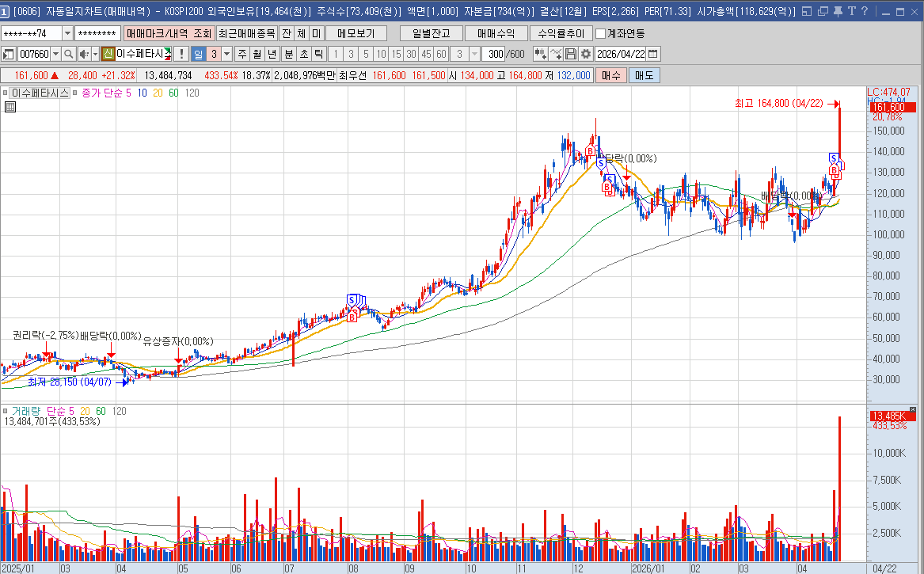Open the 매매수익 tab
Viewport: 924px width, 574px height.
(x=495, y=33)
